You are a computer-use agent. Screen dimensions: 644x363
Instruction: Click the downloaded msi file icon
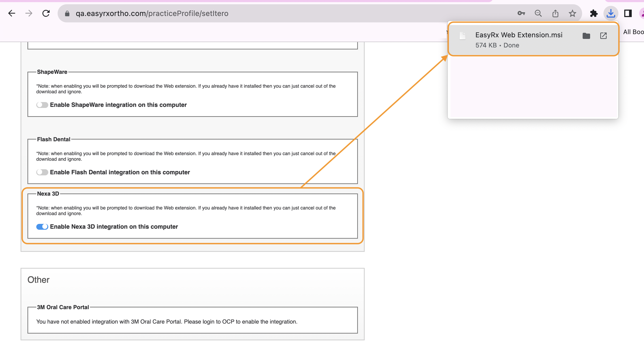click(463, 36)
